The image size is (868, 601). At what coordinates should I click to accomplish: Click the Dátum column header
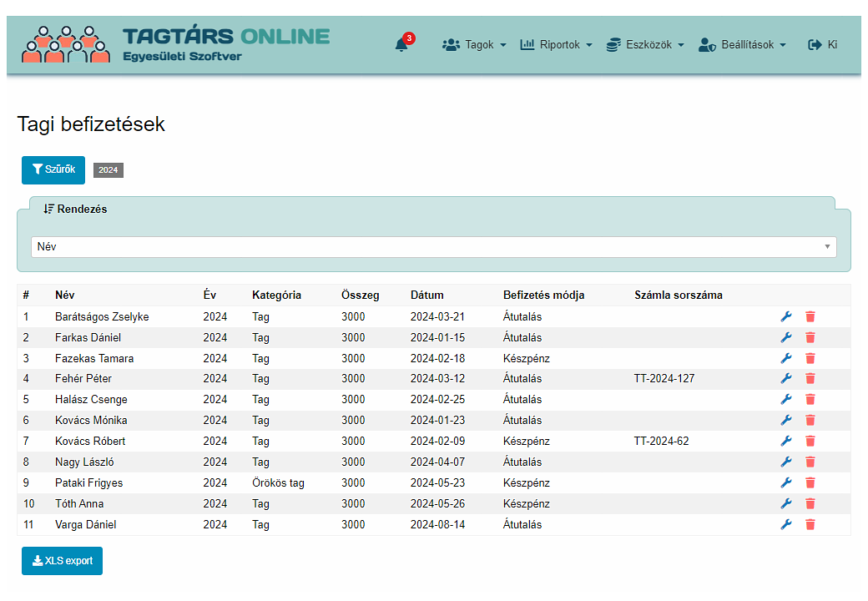pyautogui.click(x=426, y=295)
